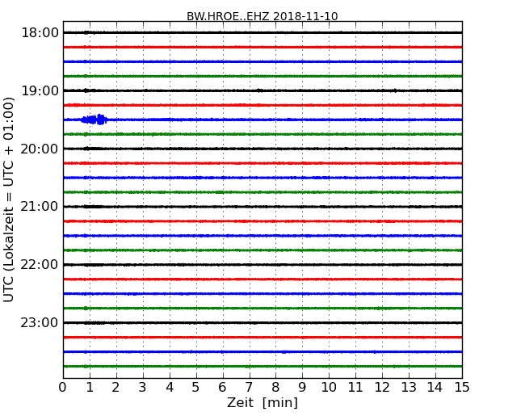
Task: Click the x-axis tick label 12
Action: [382, 387]
